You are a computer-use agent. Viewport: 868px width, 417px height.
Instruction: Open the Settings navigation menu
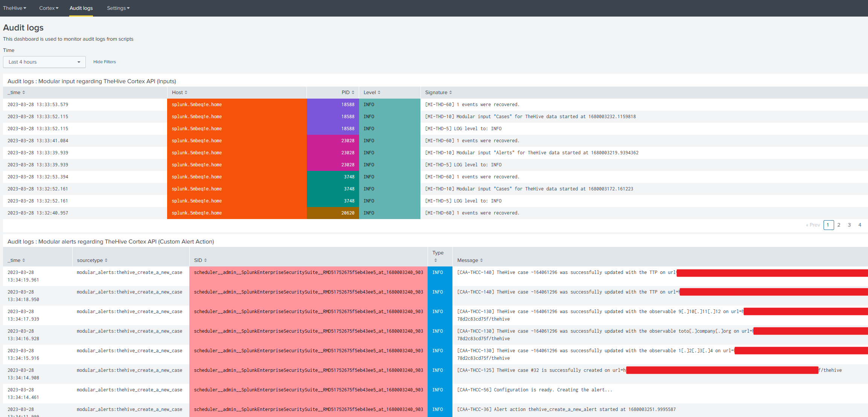[118, 8]
